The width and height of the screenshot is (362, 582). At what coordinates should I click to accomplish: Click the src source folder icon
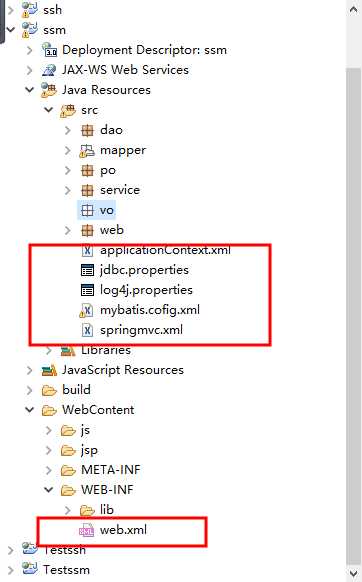point(68,110)
